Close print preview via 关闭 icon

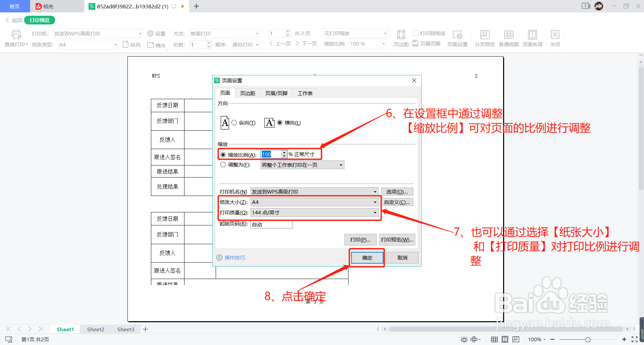(x=555, y=38)
